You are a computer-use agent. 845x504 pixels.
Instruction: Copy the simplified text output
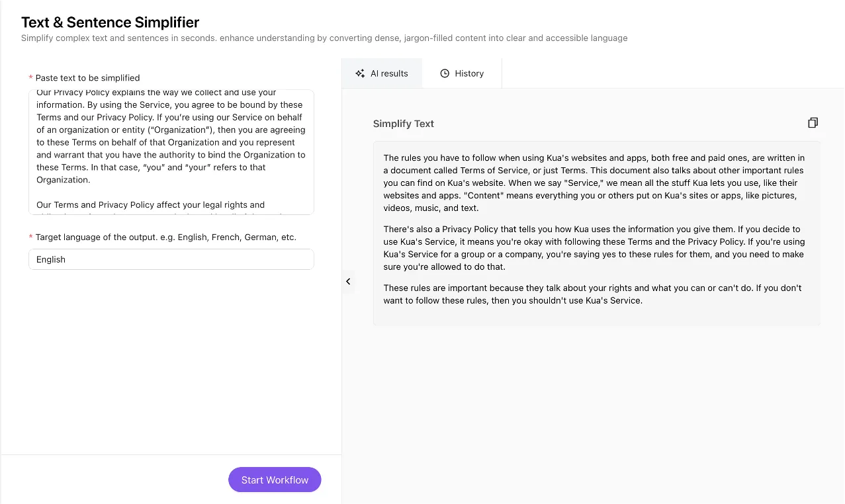(813, 123)
